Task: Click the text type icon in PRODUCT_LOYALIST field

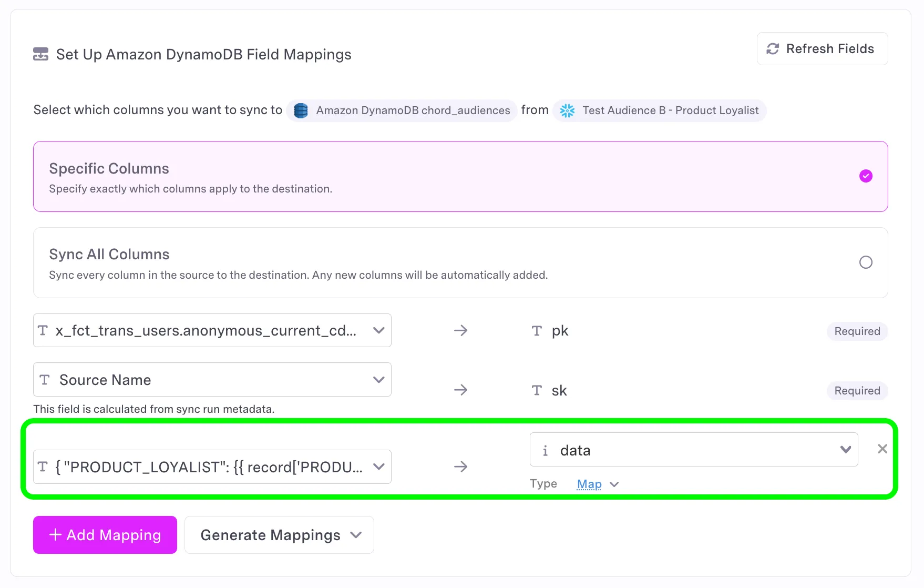Action: tap(43, 467)
